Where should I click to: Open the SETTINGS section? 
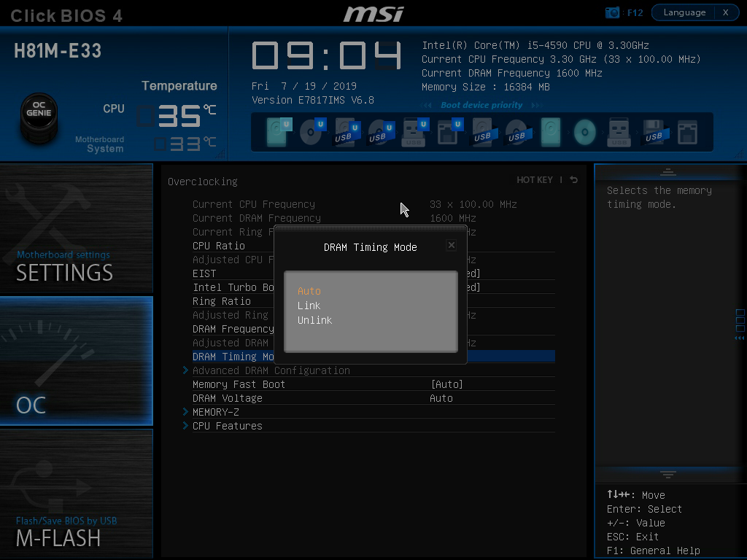[x=76, y=228]
